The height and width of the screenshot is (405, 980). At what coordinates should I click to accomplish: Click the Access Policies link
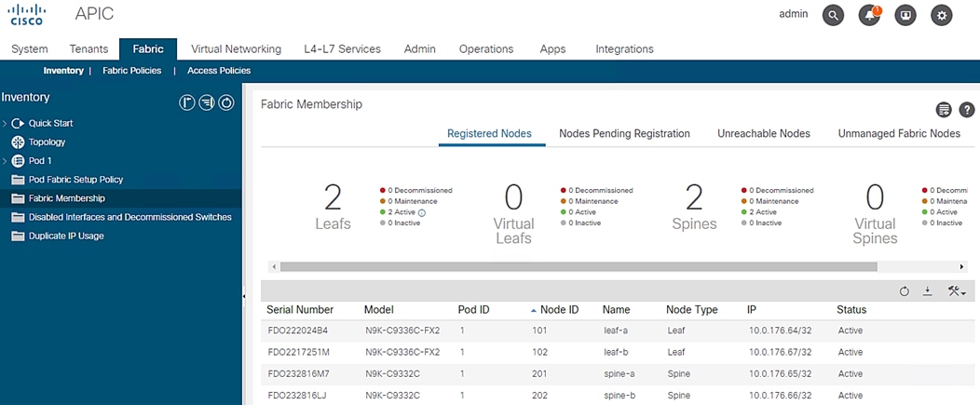(219, 71)
